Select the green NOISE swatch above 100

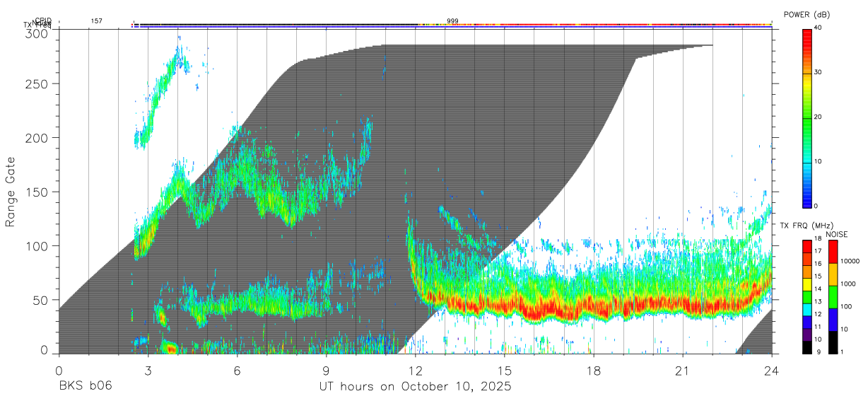[833, 297]
